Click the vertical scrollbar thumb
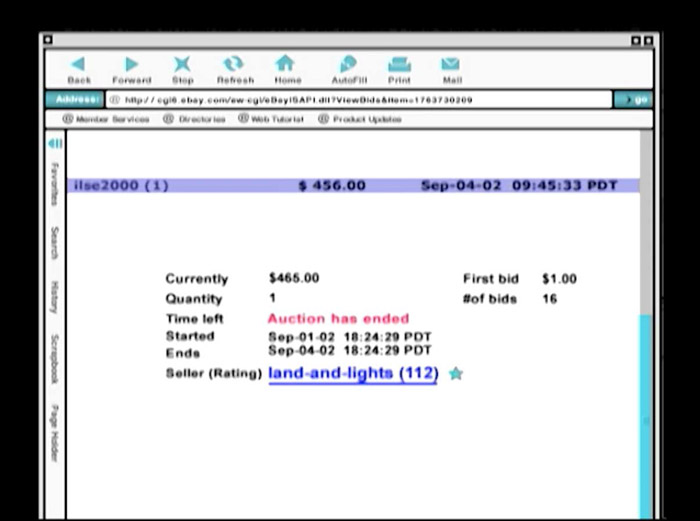 [x=646, y=416]
